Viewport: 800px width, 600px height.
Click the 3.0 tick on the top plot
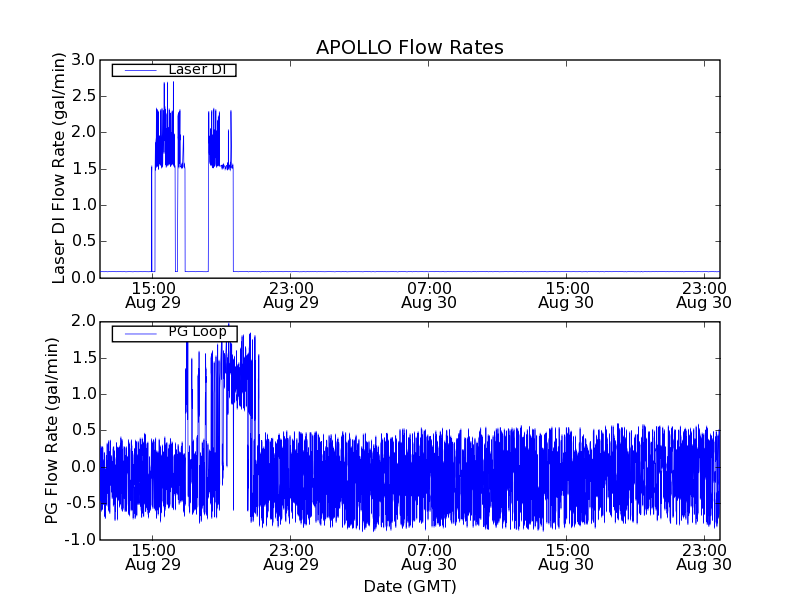[x=83, y=60]
